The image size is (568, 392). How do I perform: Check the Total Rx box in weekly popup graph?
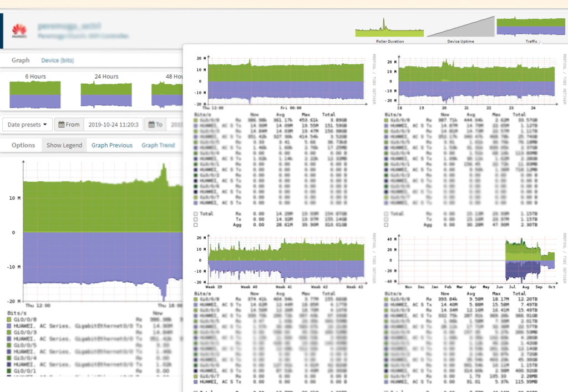pos(386,213)
